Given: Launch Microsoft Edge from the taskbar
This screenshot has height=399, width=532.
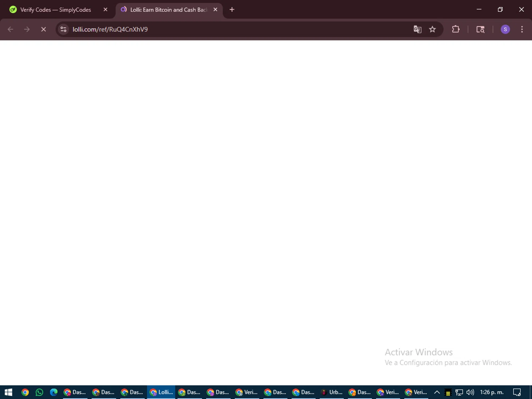Looking at the screenshot, I should point(54,392).
